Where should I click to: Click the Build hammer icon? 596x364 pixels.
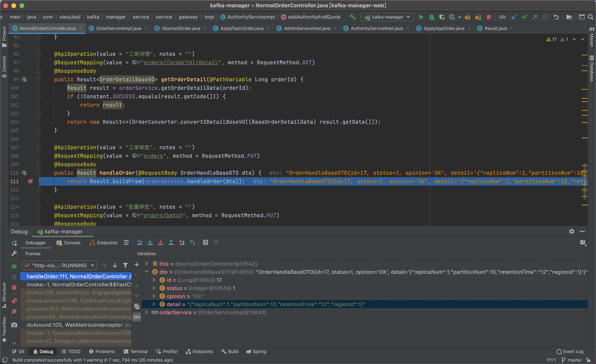352,17
